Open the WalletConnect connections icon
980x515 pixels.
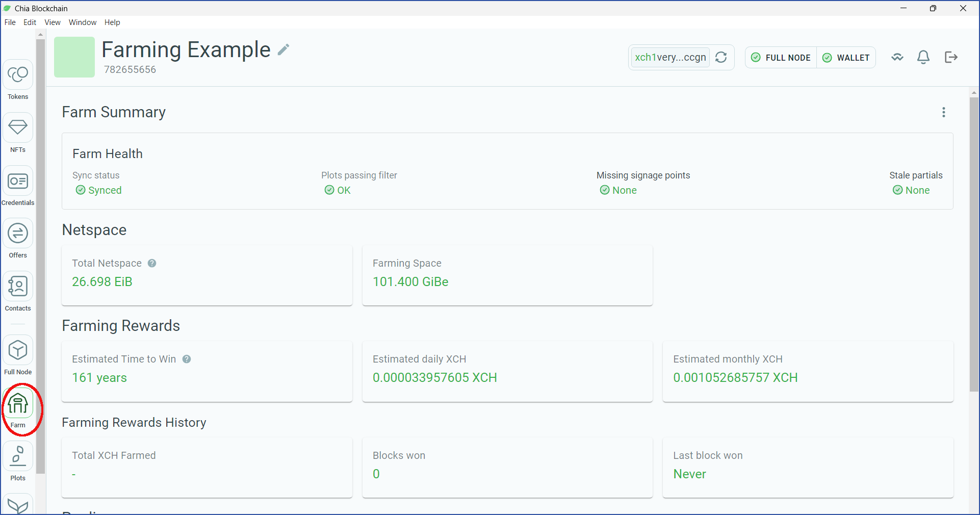(897, 57)
